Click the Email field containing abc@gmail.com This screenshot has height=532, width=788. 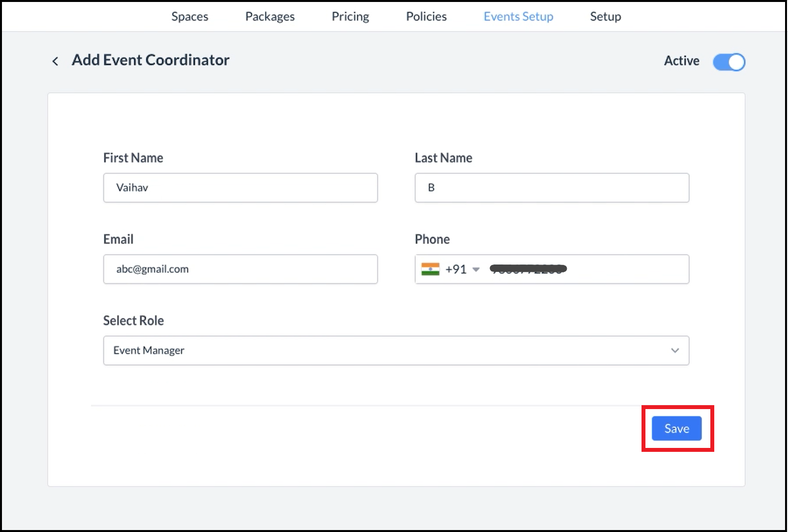click(x=240, y=269)
